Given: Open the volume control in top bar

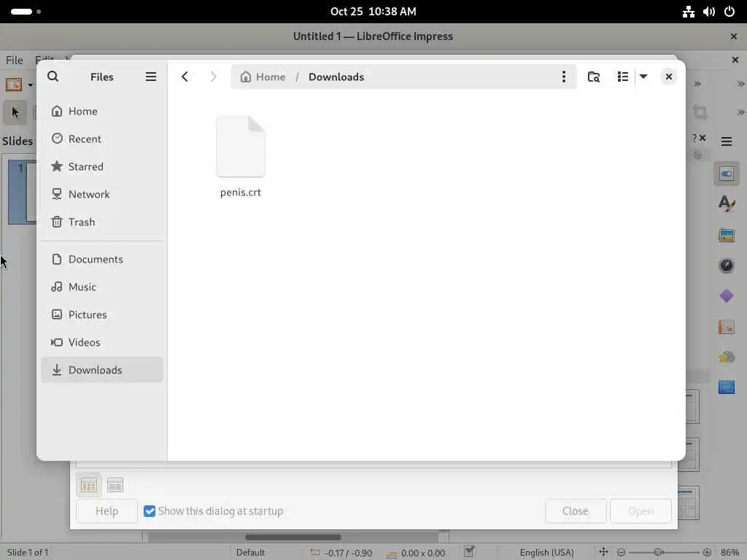Looking at the screenshot, I should [x=708, y=12].
